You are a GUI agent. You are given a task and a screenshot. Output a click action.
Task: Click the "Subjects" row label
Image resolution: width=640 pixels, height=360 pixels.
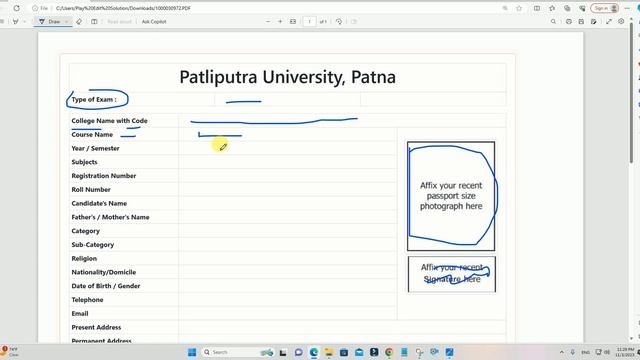pos(84,162)
